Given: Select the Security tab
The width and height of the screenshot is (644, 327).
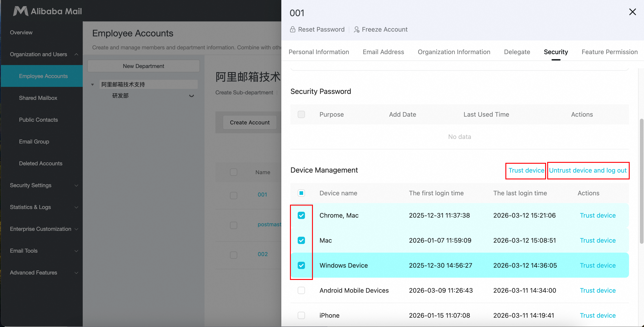Looking at the screenshot, I should tap(556, 52).
